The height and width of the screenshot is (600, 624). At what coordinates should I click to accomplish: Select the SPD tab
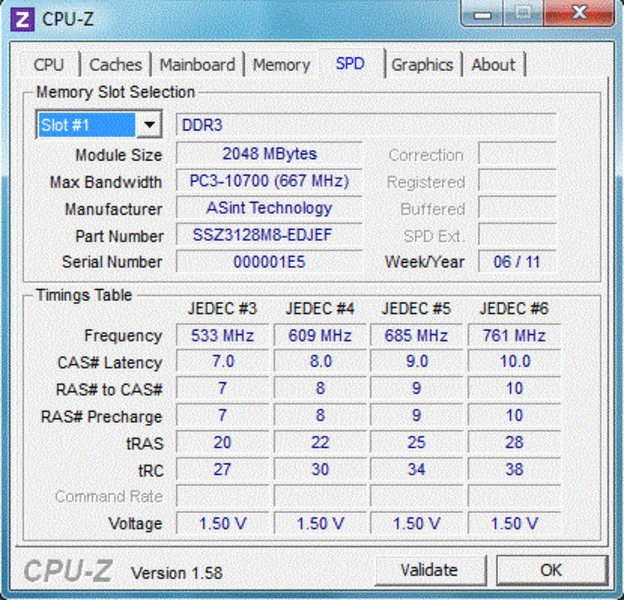pos(350,64)
